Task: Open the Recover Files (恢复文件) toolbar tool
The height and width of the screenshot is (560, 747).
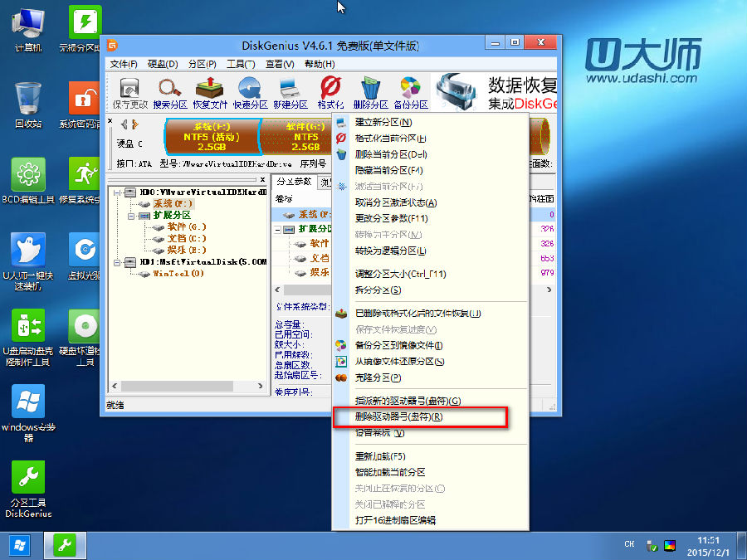Action: coord(210,93)
